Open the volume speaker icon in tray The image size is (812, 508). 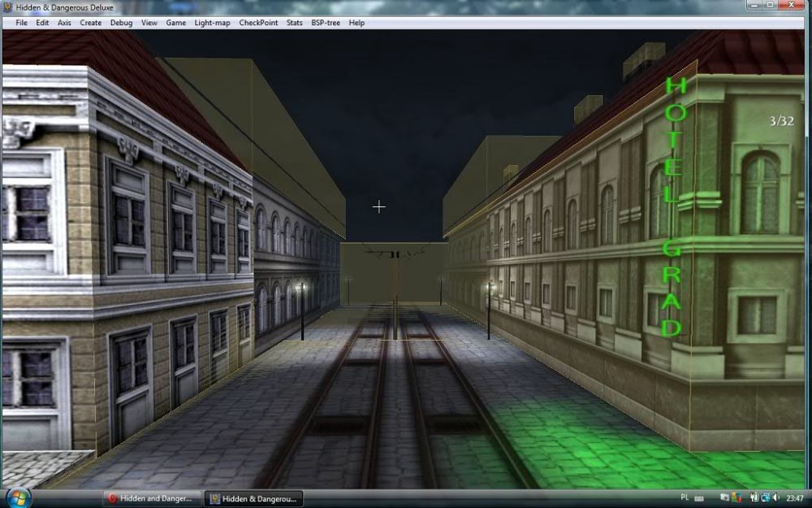[x=775, y=497]
